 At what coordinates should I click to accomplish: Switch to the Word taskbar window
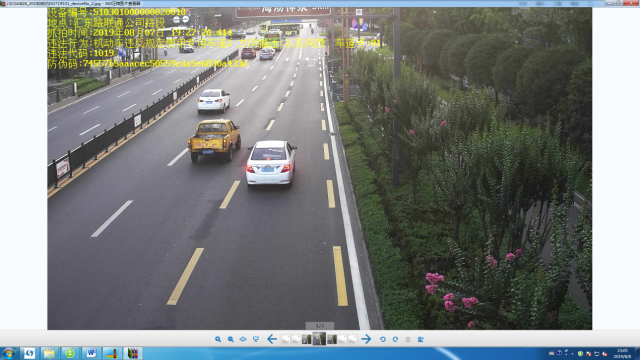(91, 353)
